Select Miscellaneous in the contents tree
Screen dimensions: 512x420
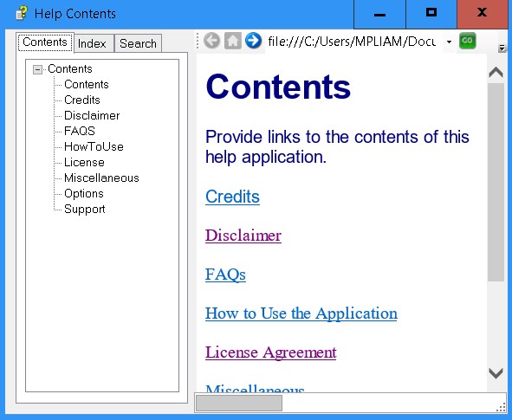(101, 178)
